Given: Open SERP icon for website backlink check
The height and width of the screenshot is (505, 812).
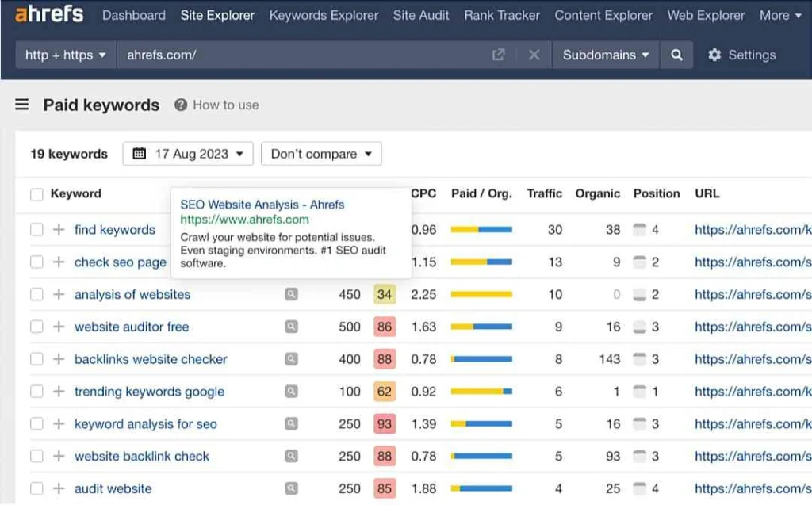Looking at the screenshot, I should pos(292,456).
